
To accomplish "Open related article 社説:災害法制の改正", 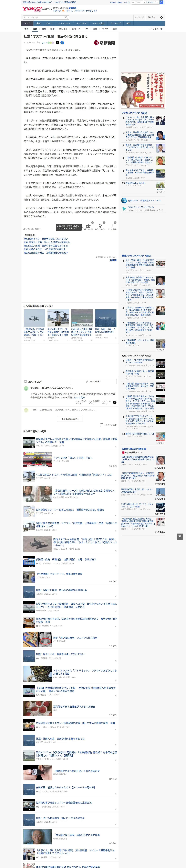I will [x=46, y=252].
